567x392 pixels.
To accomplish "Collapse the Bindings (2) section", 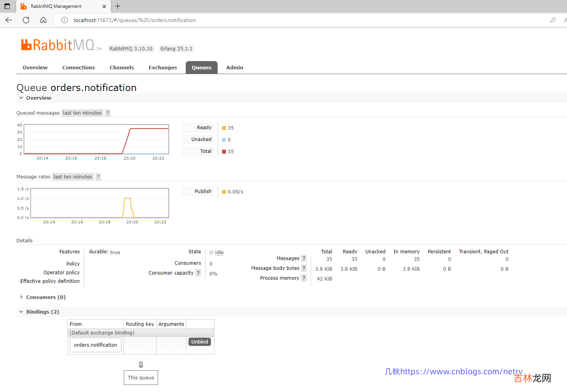I will [x=43, y=312].
